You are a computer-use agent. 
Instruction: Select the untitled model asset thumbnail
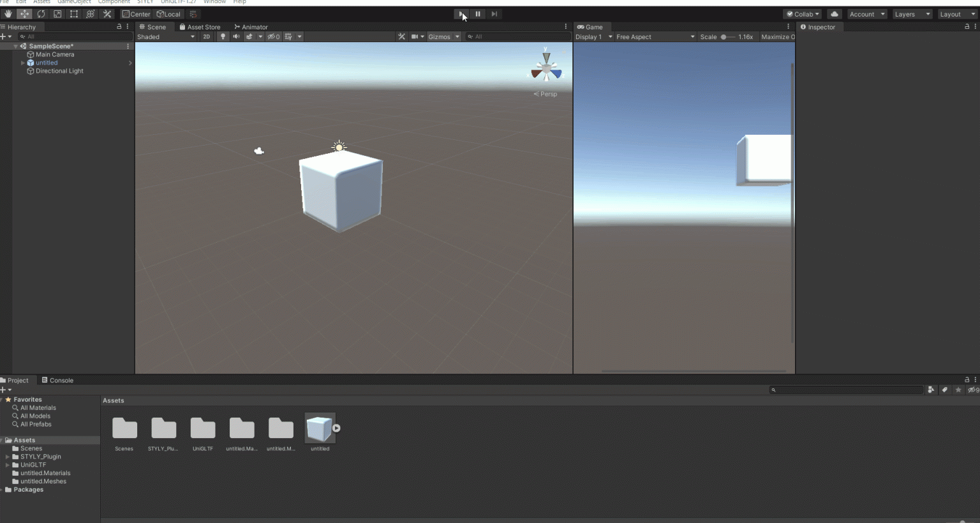point(320,428)
